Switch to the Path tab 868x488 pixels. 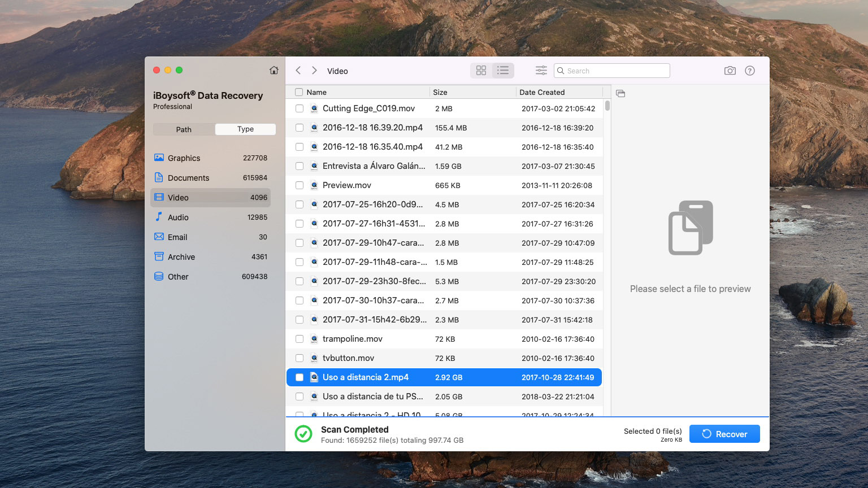184,129
